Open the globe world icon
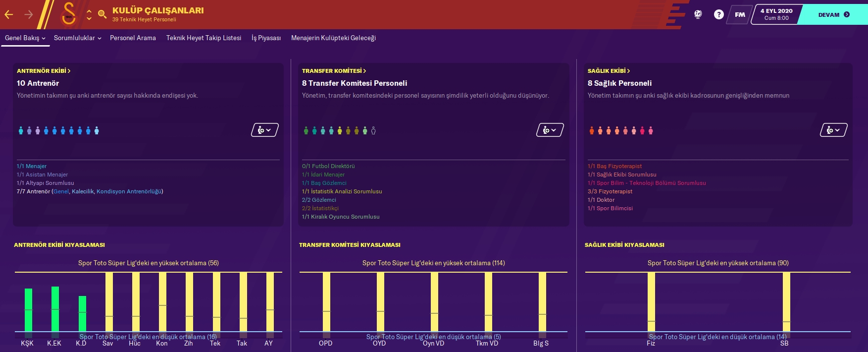The height and width of the screenshot is (352, 868). 698,14
